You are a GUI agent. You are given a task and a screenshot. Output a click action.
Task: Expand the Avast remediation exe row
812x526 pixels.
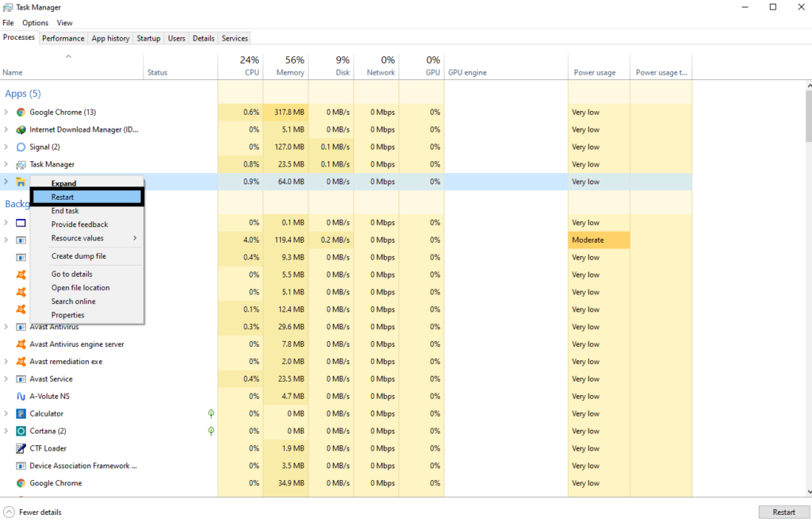[6, 362]
